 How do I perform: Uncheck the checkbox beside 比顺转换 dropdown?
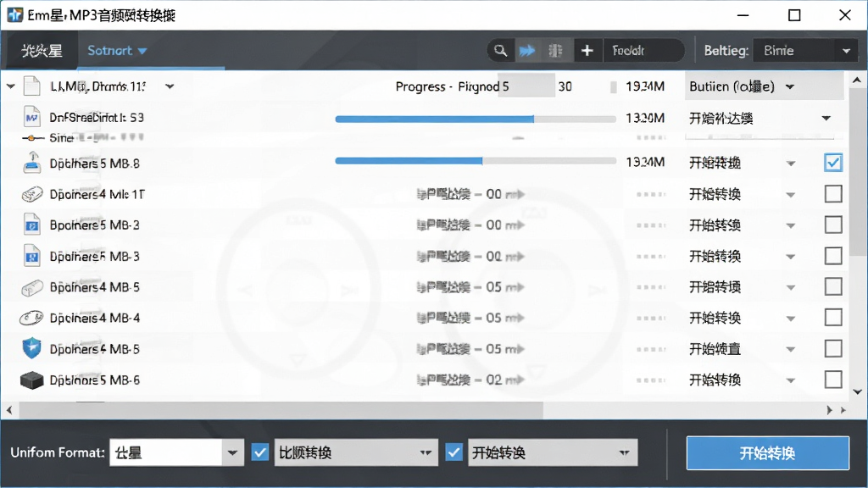[x=260, y=452]
